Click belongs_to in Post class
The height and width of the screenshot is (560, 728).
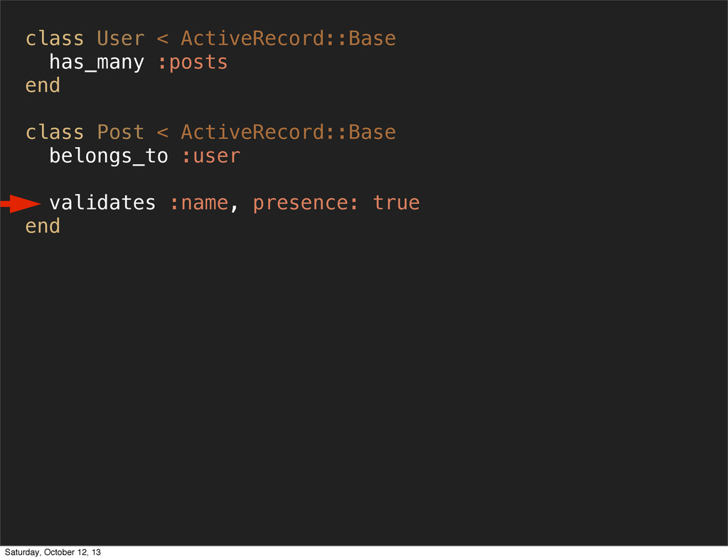109,156
